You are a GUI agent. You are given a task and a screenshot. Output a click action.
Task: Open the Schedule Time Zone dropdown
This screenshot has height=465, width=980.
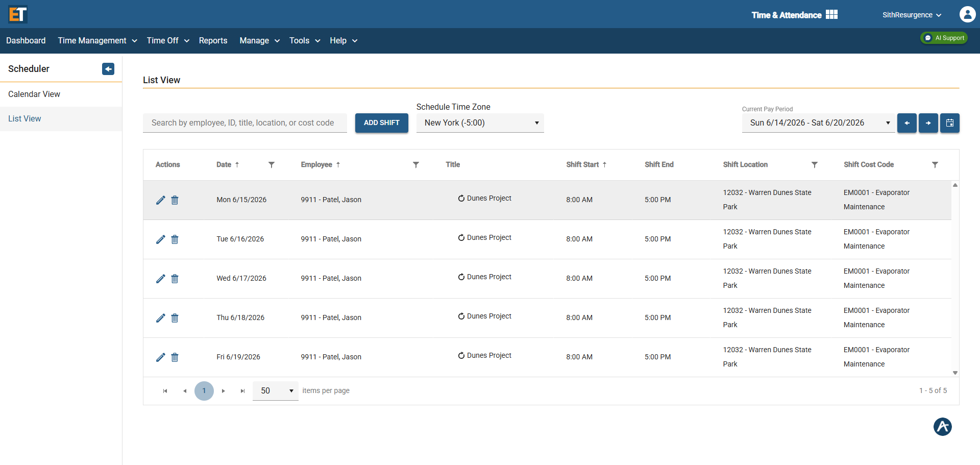point(480,123)
